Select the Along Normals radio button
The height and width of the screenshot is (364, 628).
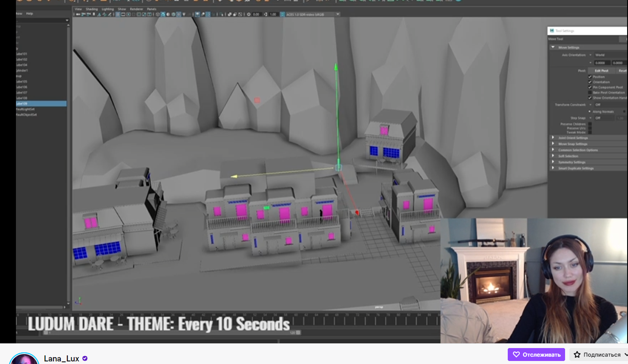coord(590,112)
